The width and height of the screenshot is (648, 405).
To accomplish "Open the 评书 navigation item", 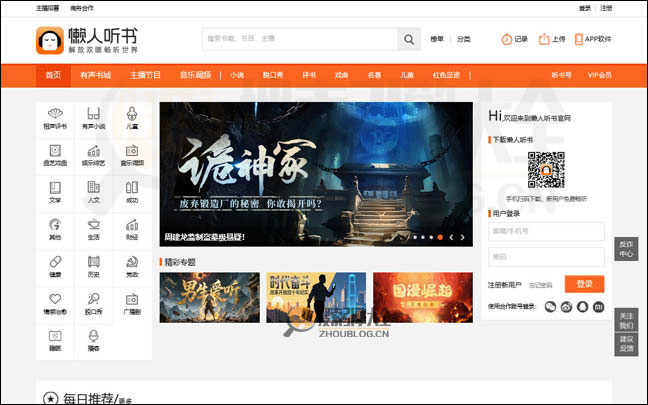I will [309, 75].
